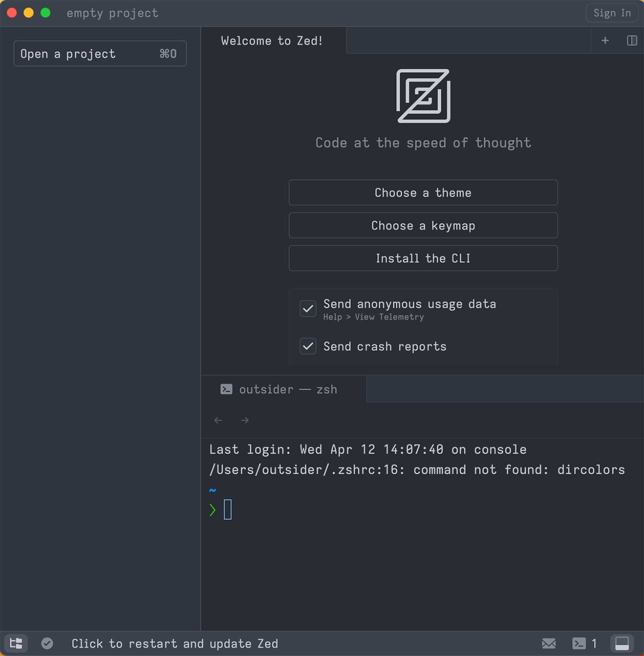
Task: Click the Help > View Telemetry text
Action: point(374,317)
